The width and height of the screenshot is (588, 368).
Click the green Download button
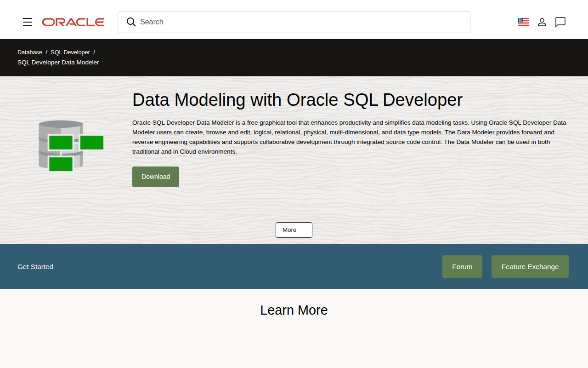click(x=156, y=177)
